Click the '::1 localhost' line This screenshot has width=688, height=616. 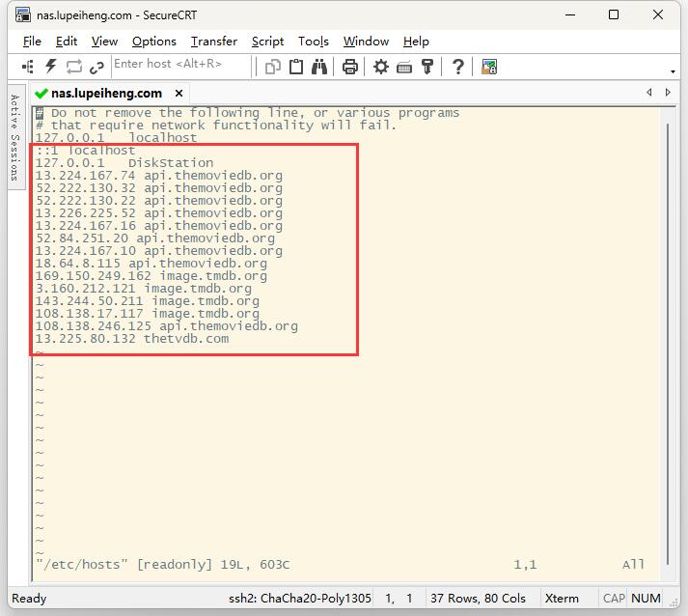(86, 151)
